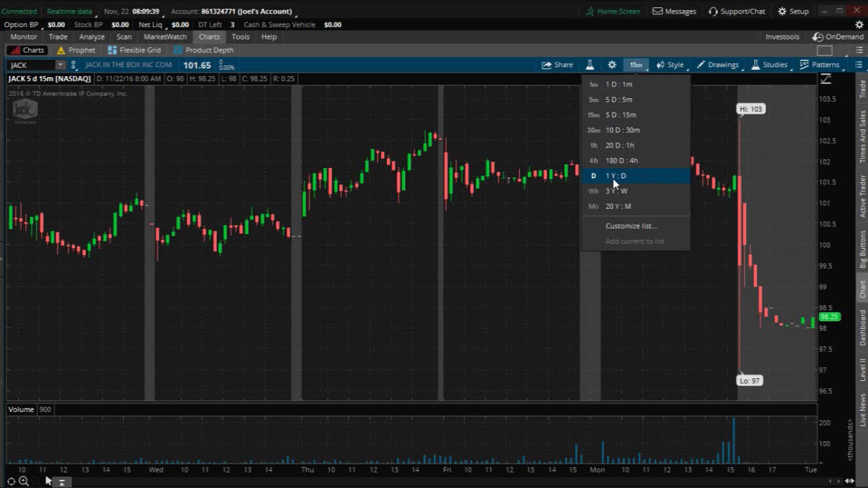Open the Drawings pencil menu
Screen dimensions: 868x488
click(718, 65)
